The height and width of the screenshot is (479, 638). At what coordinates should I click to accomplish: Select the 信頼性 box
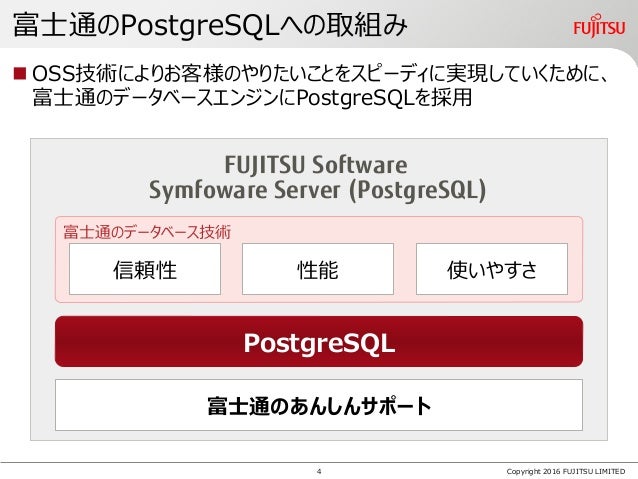click(x=145, y=269)
